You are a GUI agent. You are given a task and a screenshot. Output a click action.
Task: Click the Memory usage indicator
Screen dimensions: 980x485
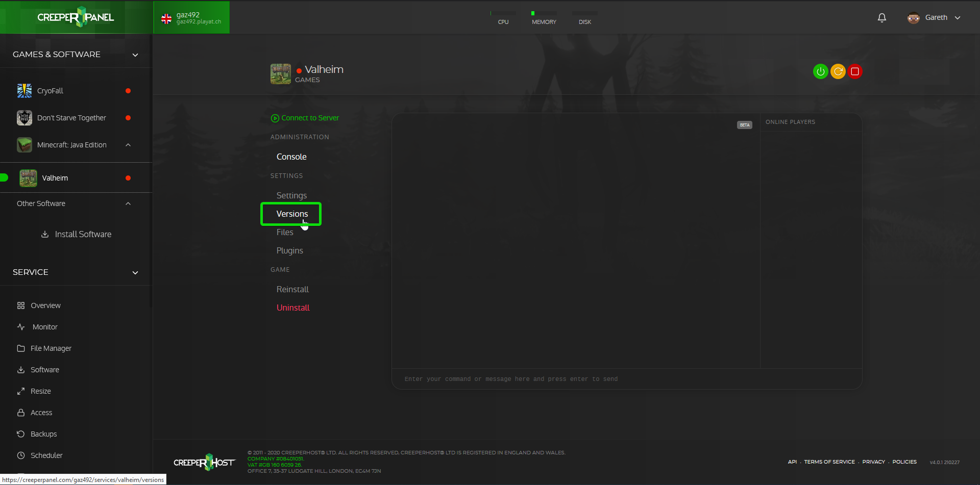pyautogui.click(x=544, y=18)
